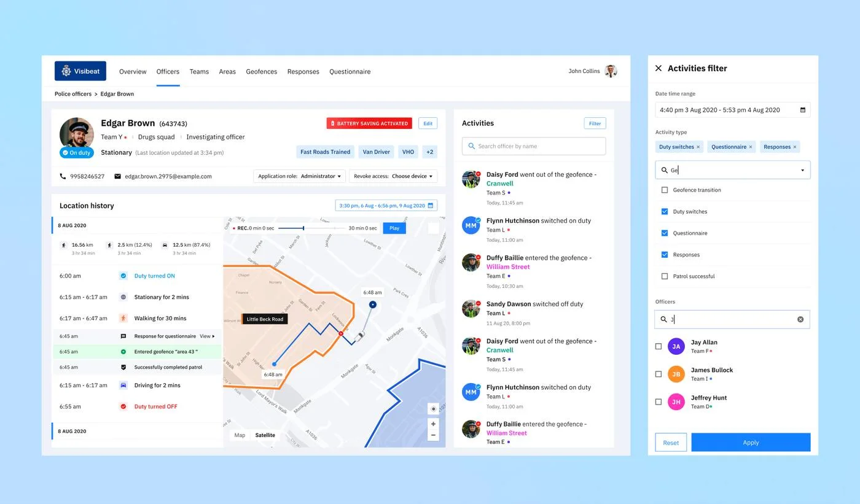
Task: Uncheck the Questionnaire checkbox
Action: tap(665, 233)
